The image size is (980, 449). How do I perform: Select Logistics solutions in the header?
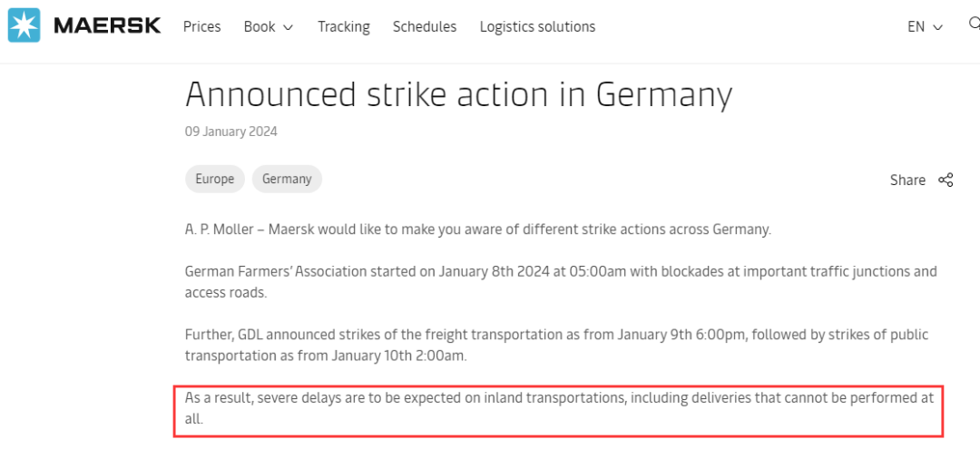coord(537,27)
